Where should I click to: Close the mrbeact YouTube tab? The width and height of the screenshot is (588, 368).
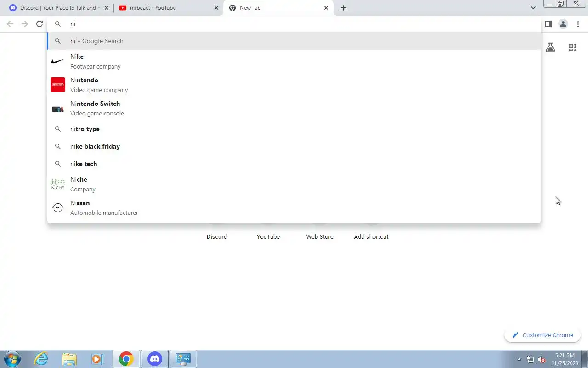click(x=216, y=8)
